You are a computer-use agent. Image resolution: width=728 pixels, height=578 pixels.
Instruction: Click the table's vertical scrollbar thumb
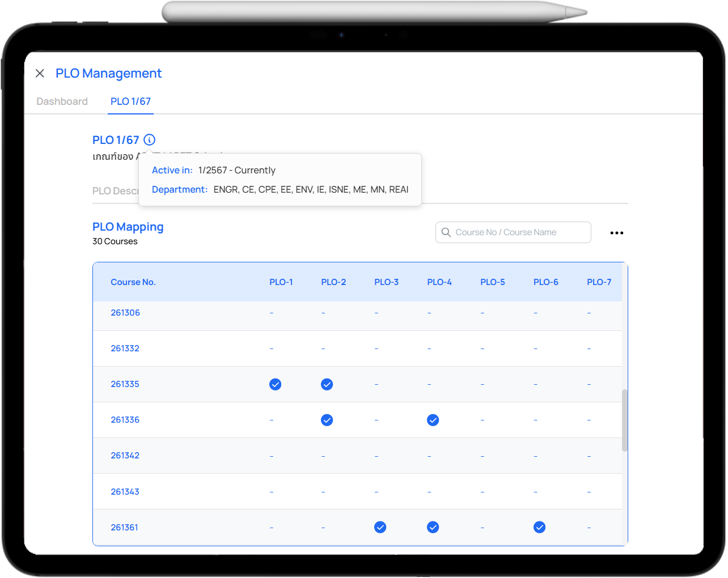point(625,420)
